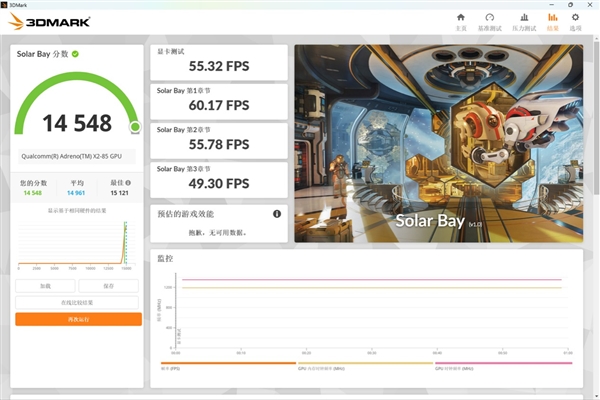Click the Load button under the score chart
Viewport: 600px width, 400px height.
45,286
